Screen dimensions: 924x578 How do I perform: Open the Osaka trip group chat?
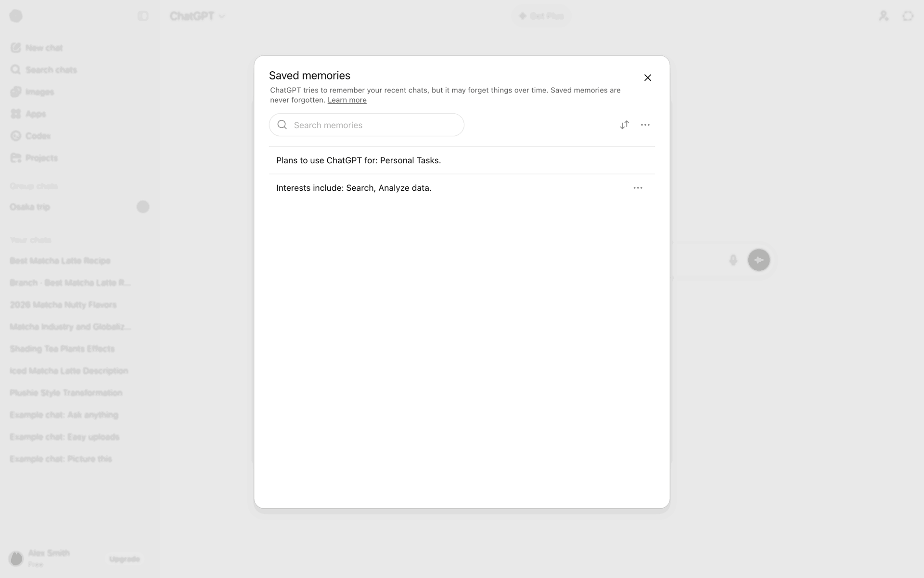point(79,207)
